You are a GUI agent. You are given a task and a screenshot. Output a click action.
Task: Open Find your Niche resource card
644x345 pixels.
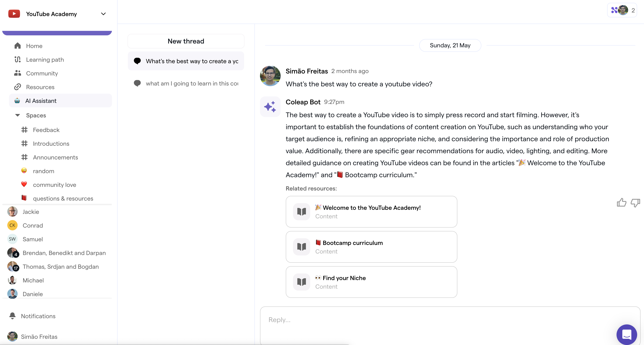[372, 282]
